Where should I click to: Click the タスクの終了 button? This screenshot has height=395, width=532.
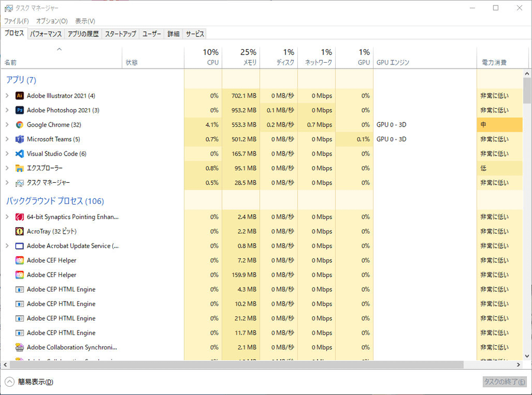[x=505, y=382]
